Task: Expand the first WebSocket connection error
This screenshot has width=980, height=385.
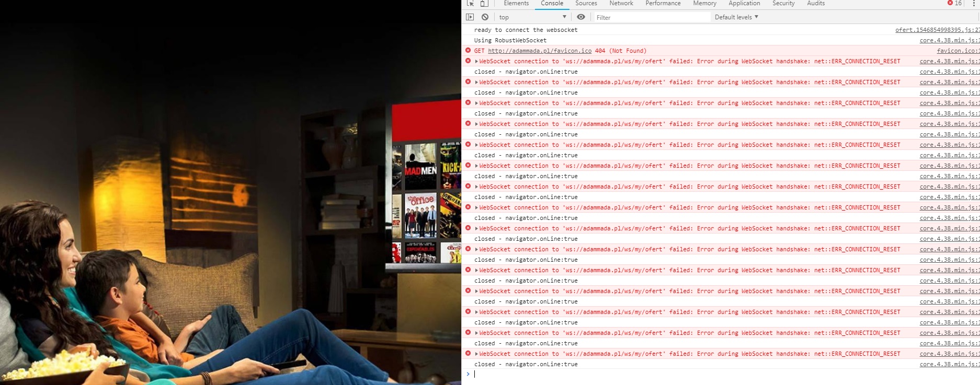Action: [x=476, y=61]
